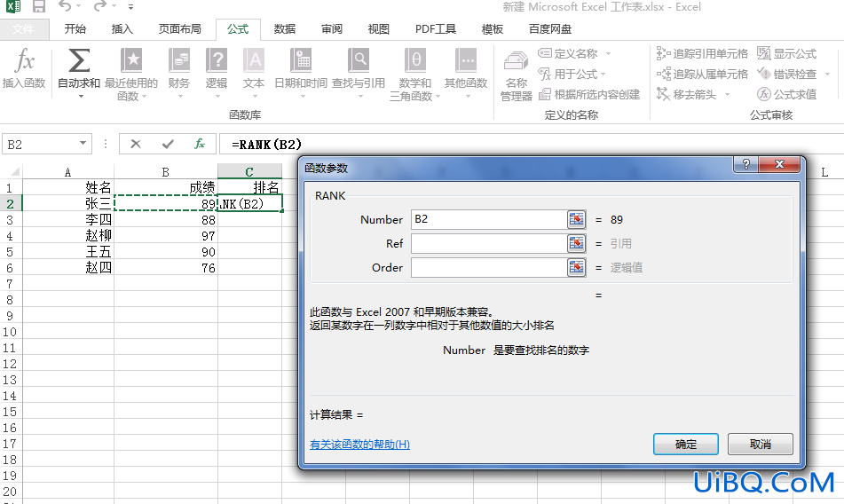Select cell containing 王五
This screenshot has height=504, width=844.
coord(68,252)
